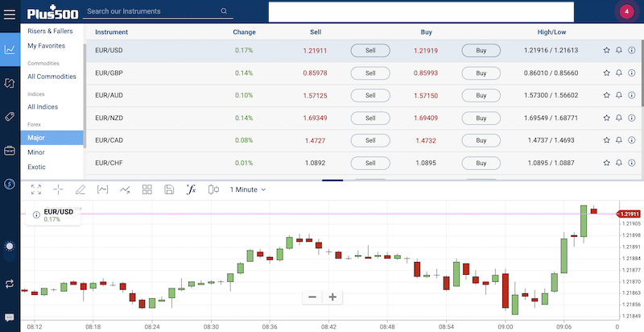The image size is (644, 332).
Task: Toggle the light/dark theme icon
Action: [10, 247]
